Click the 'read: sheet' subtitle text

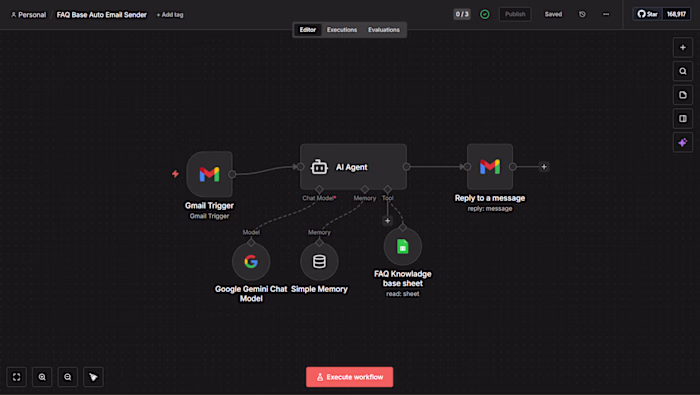click(x=403, y=294)
